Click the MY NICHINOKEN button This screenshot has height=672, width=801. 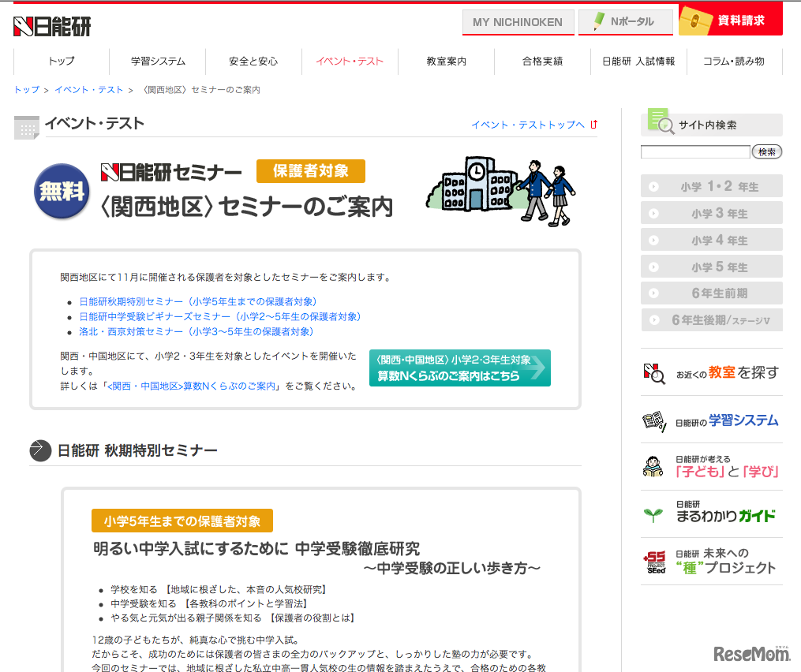pyautogui.click(x=517, y=22)
